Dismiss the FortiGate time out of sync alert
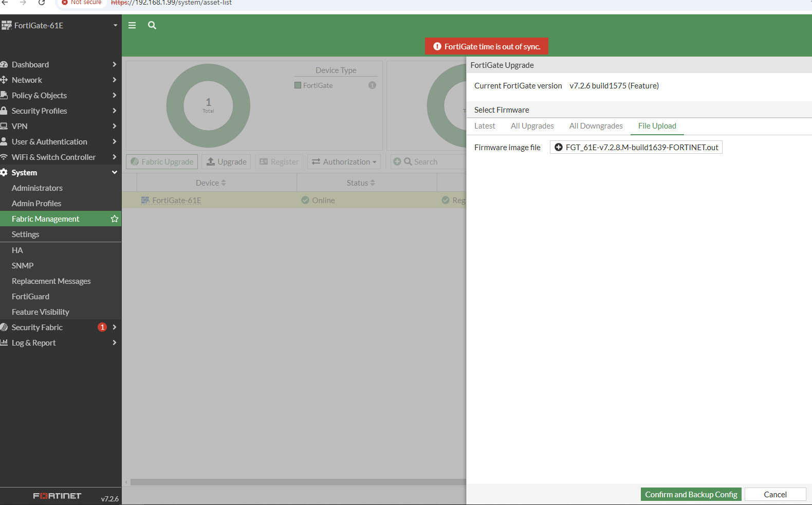 coord(487,46)
